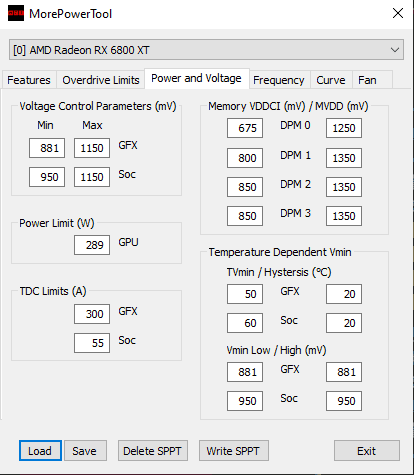Click the Max column label
The image size is (414, 475).
[x=92, y=125]
